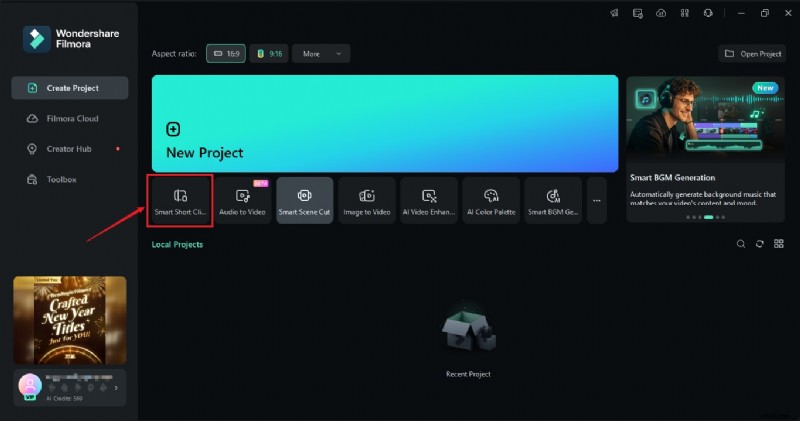Open the AI Color Palette tool
The width and height of the screenshot is (800, 421).
(491, 200)
